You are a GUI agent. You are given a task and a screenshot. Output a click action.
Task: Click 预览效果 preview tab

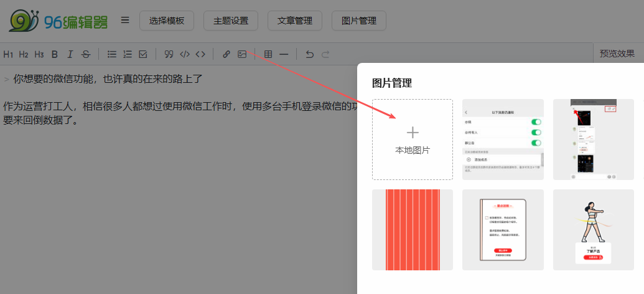[x=617, y=54]
